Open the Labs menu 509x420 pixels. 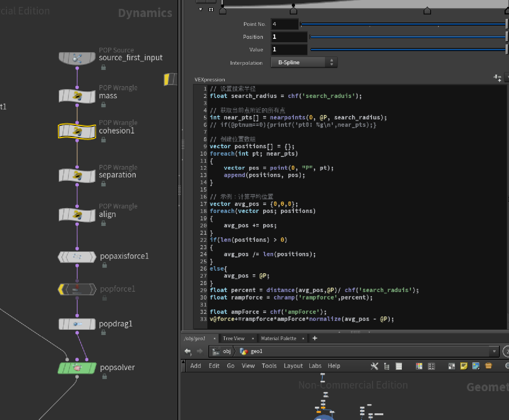315,366
